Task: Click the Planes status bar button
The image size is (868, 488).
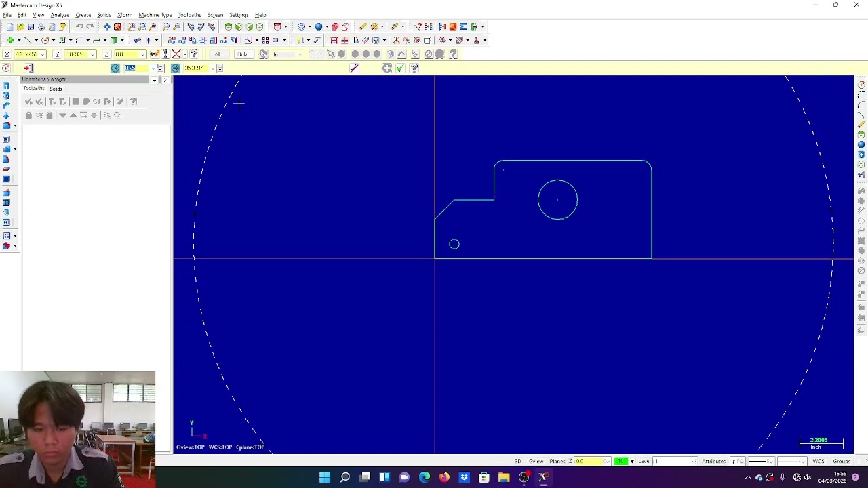Action: pyautogui.click(x=557, y=461)
